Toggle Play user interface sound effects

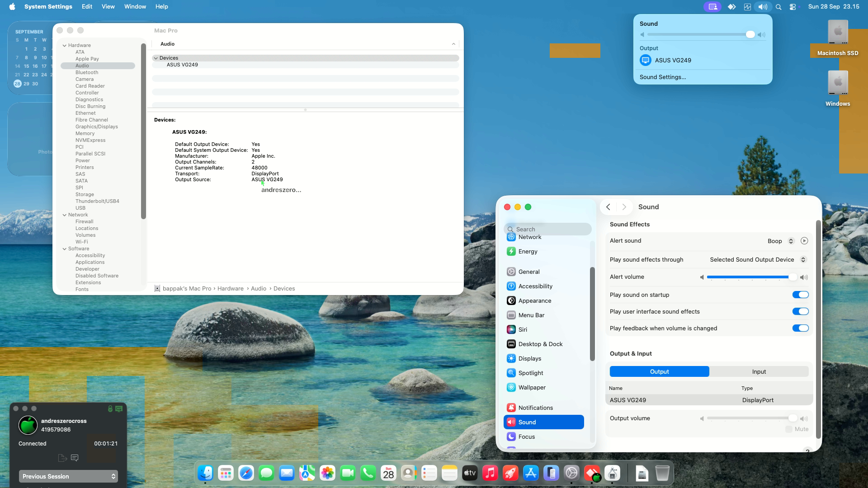[800, 311]
